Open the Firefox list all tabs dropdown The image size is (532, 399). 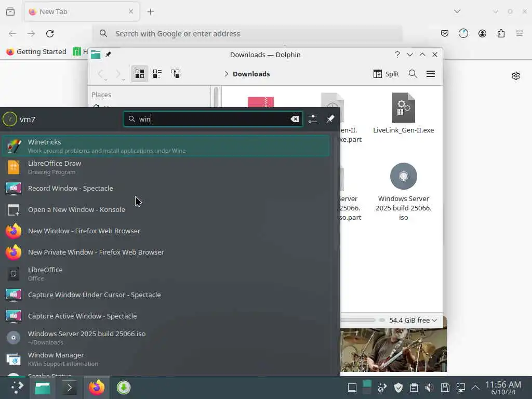tap(457, 11)
